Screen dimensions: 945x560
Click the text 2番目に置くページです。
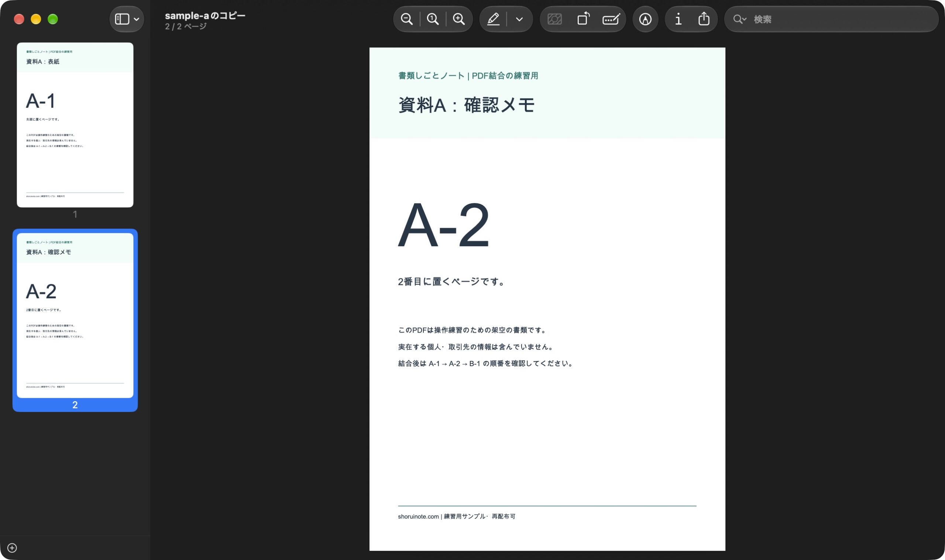(x=451, y=282)
